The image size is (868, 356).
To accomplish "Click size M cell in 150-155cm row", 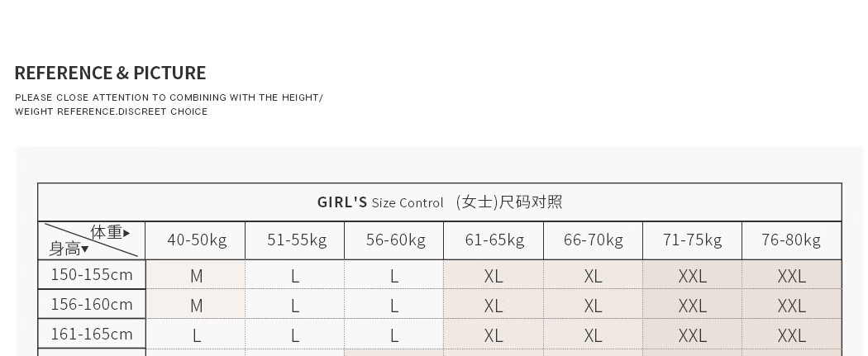I will (197, 276).
